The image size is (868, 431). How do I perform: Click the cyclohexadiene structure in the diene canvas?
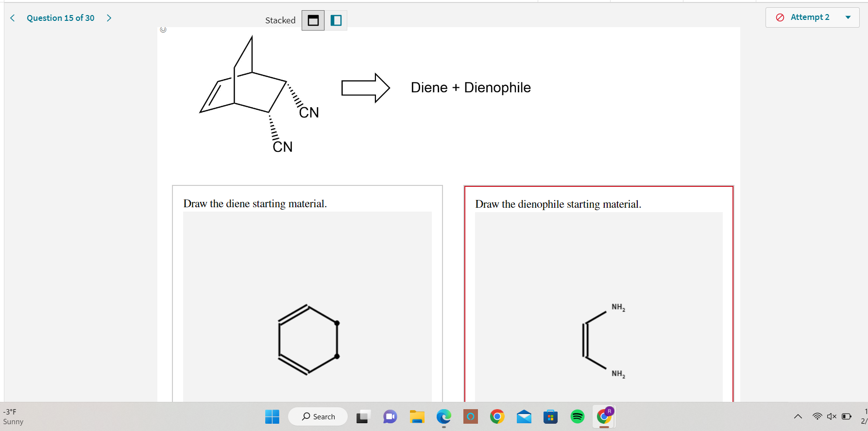(x=308, y=340)
